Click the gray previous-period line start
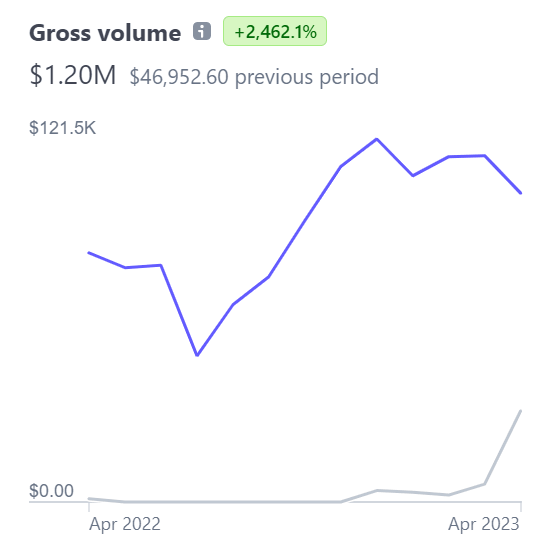The image size is (559, 546). (89, 499)
